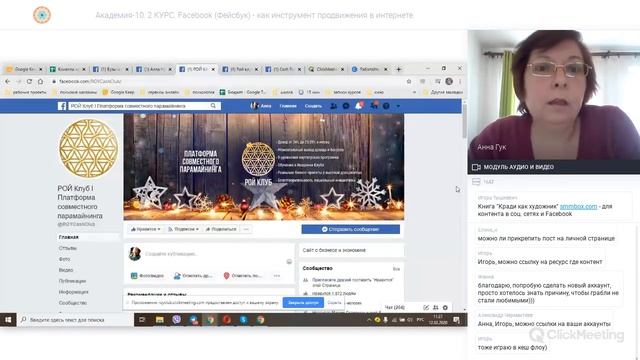Click the blue Закрыть доступ button

pyautogui.click(x=303, y=303)
